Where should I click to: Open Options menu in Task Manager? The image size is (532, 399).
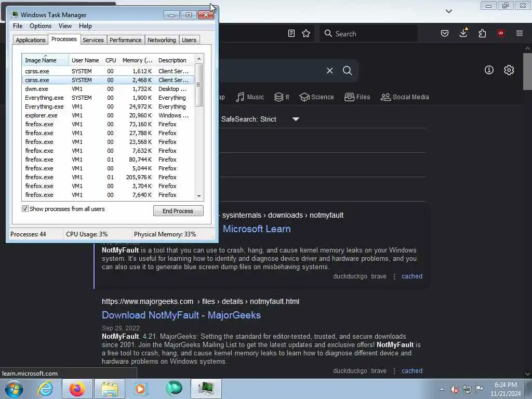pyautogui.click(x=41, y=26)
